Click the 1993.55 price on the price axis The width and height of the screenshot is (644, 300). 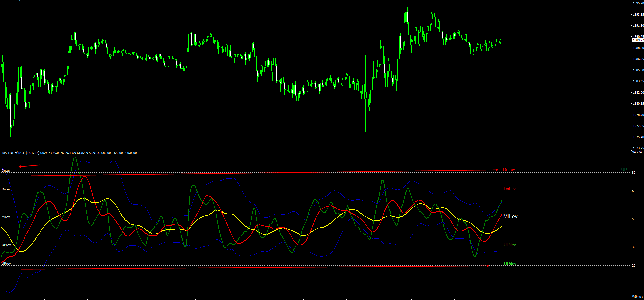tap(638, 15)
